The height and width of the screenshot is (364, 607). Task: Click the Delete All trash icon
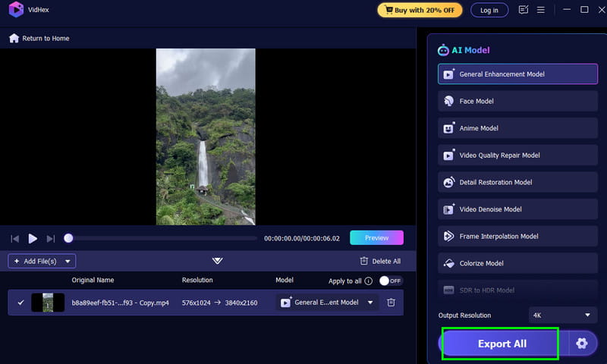point(364,261)
